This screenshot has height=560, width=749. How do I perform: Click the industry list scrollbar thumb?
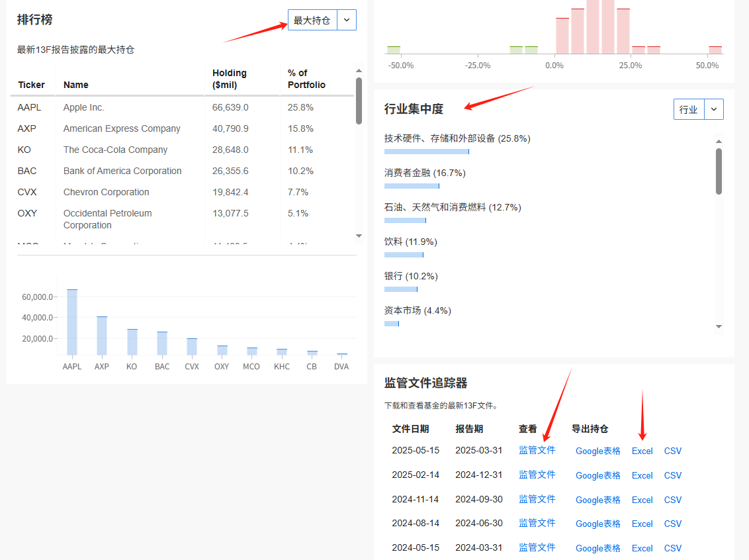[719, 171]
